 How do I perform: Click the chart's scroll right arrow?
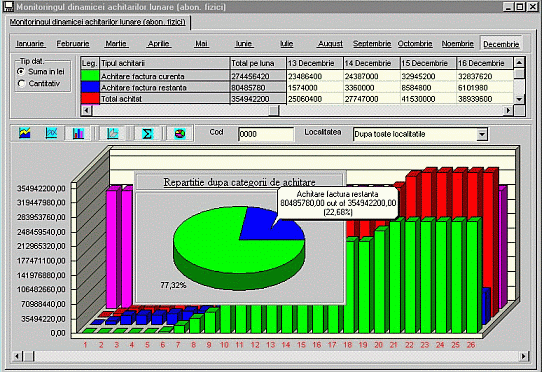(x=524, y=356)
